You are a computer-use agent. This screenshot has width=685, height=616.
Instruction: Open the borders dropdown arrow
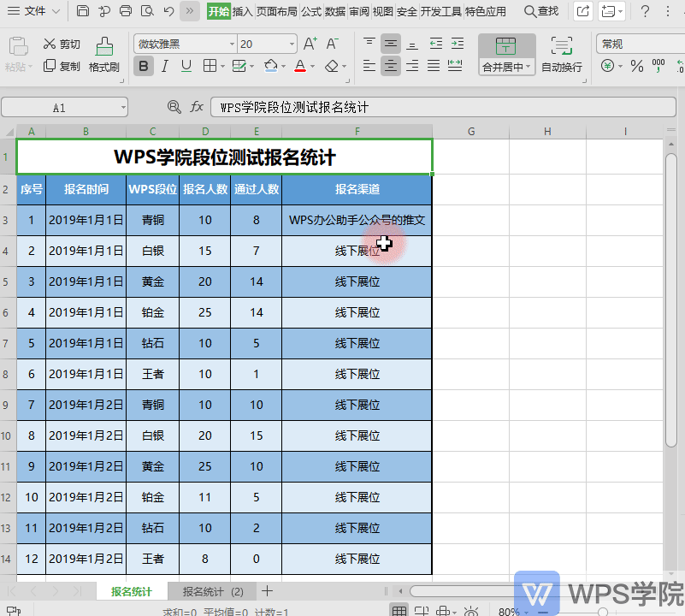(223, 67)
